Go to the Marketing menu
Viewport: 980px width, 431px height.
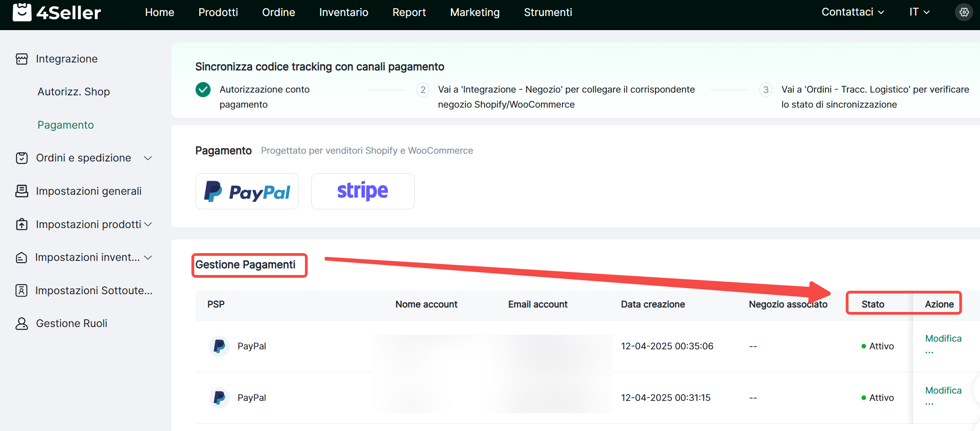click(x=475, y=12)
